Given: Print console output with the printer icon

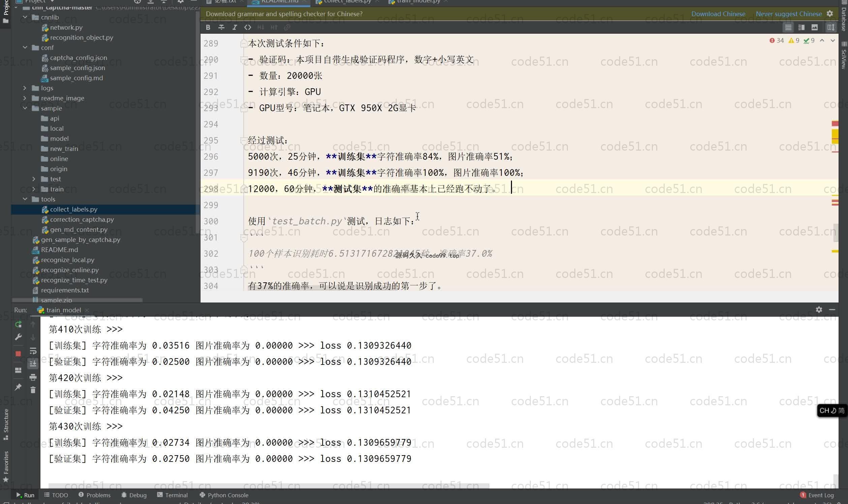Looking at the screenshot, I should (33, 377).
